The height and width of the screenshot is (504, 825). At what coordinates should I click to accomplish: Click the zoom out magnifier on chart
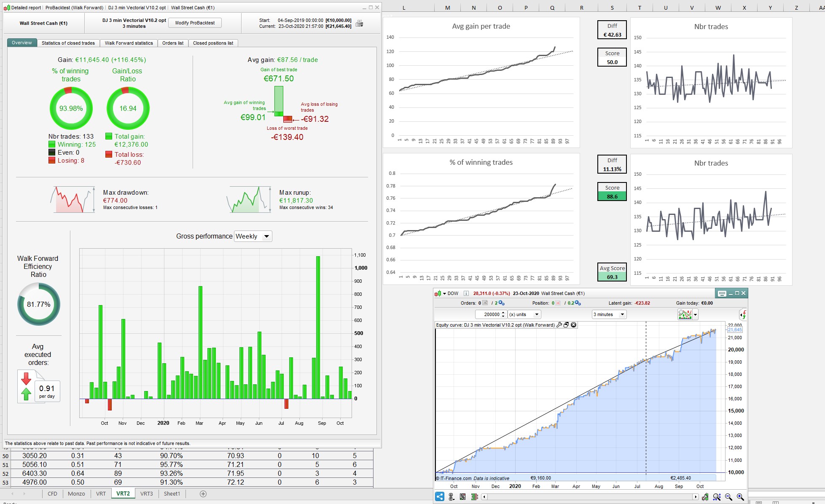[728, 497]
